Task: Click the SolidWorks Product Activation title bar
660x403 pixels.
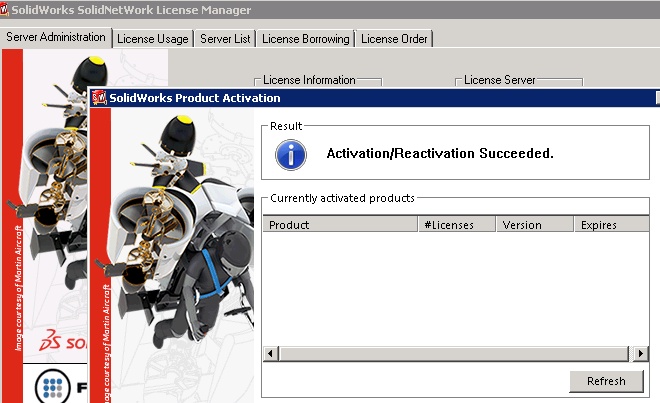Action: pos(375,98)
